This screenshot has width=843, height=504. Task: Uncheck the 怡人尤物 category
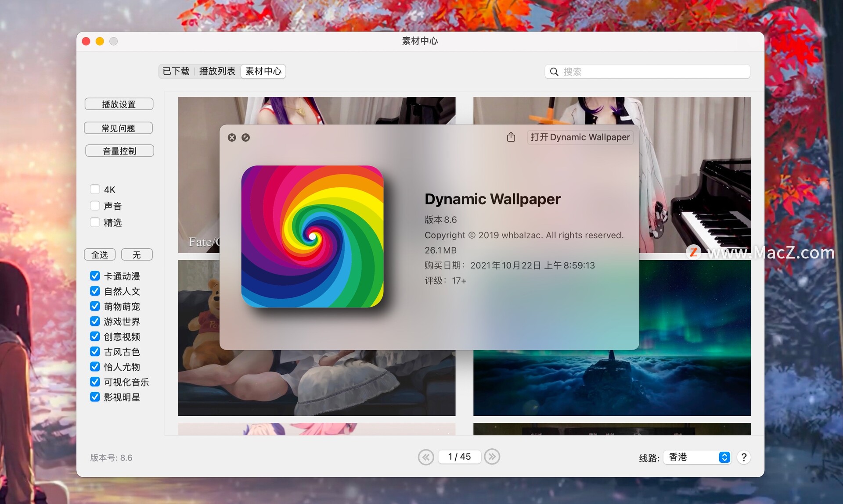click(95, 367)
